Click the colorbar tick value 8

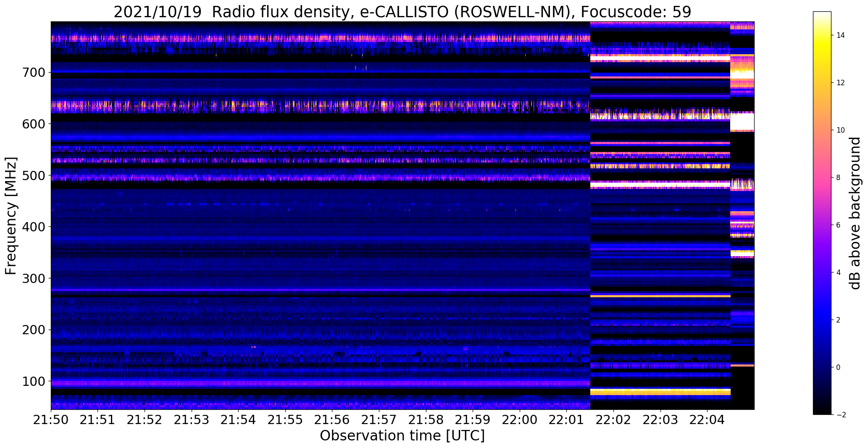pos(839,178)
